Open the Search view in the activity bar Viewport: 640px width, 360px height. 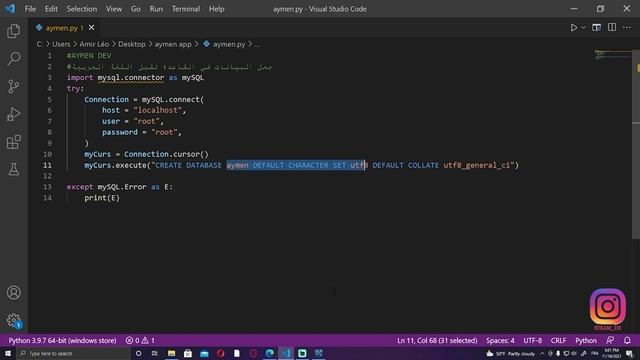coord(13,59)
